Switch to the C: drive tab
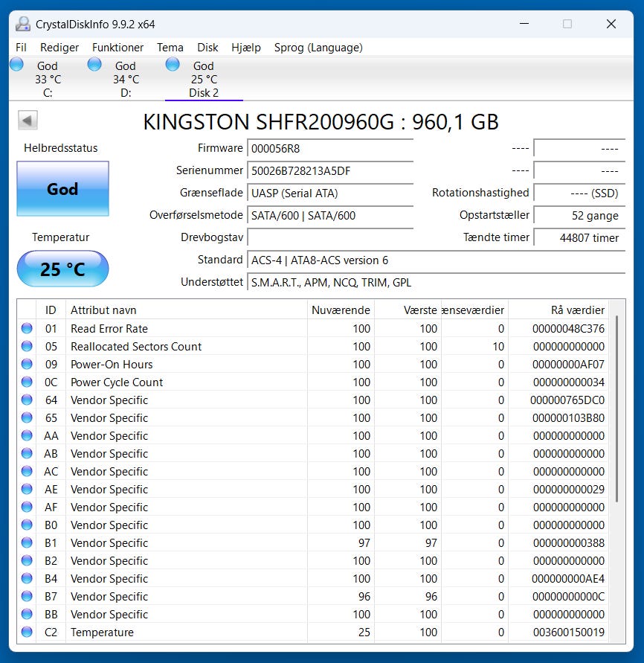This screenshot has width=644, height=663. (48, 79)
